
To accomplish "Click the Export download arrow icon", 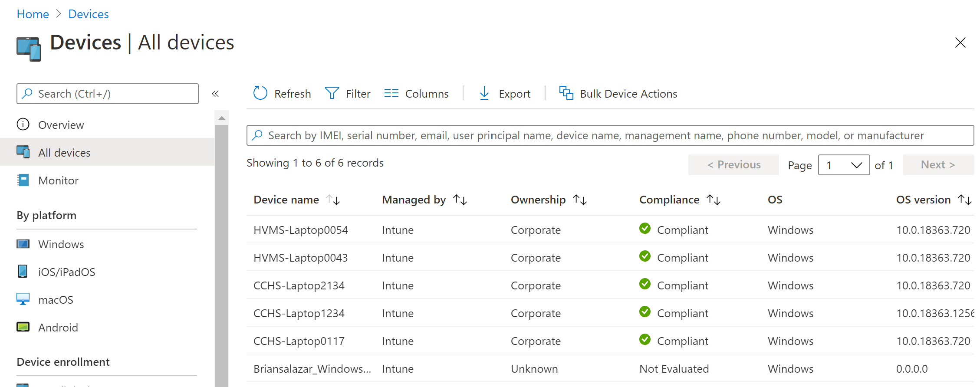I will pyautogui.click(x=484, y=93).
